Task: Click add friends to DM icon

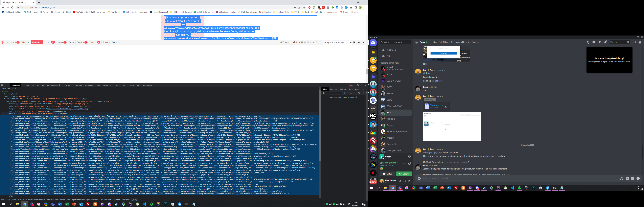Action: click(x=605, y=42)
